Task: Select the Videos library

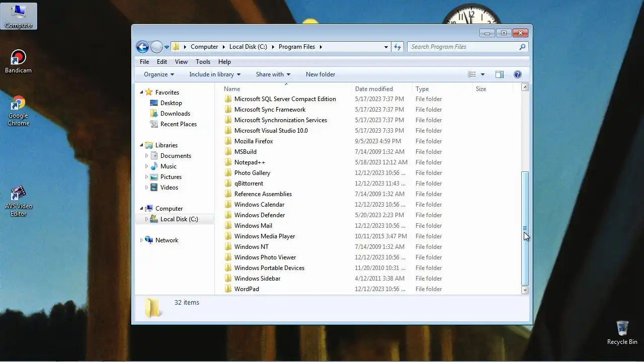Action: [x=169, y=188]
